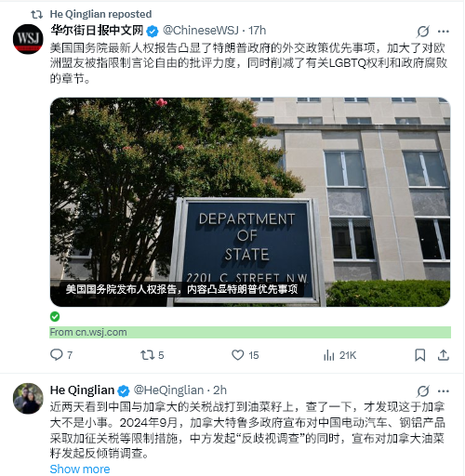Bookmark the WSJ Chinese post
Image resolution: width=465 pixels, height=476 pixels.
420,355
